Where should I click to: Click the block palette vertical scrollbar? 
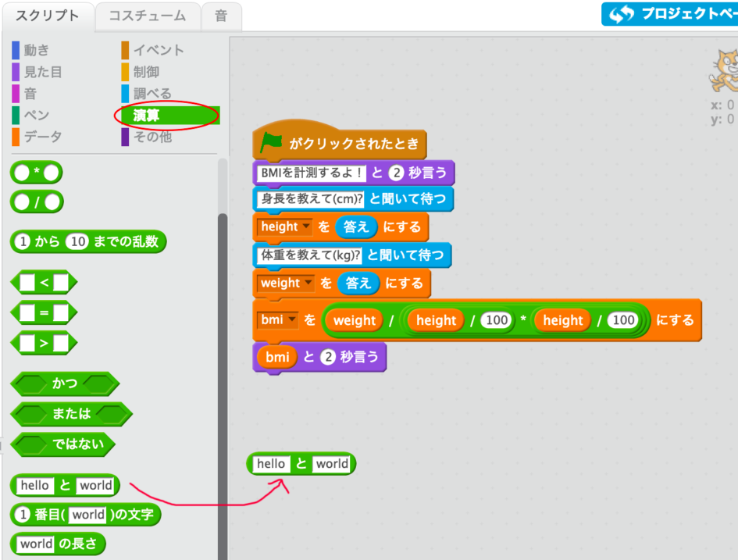[223, 351]
